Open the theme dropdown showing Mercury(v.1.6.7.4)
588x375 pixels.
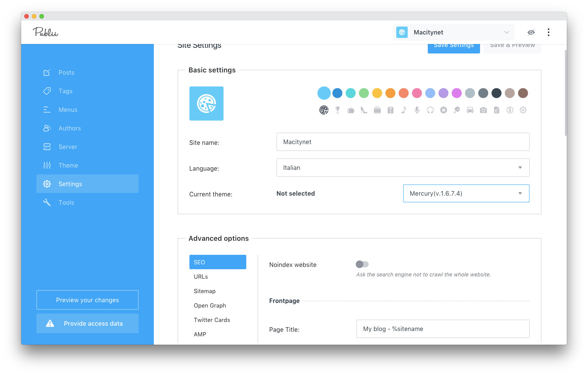tap(466, 193)
